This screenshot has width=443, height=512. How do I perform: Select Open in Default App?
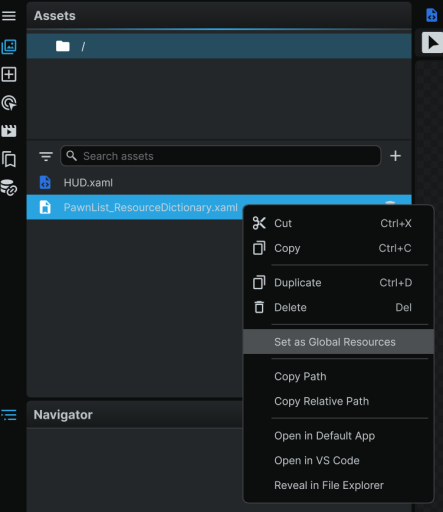[339, 436]
